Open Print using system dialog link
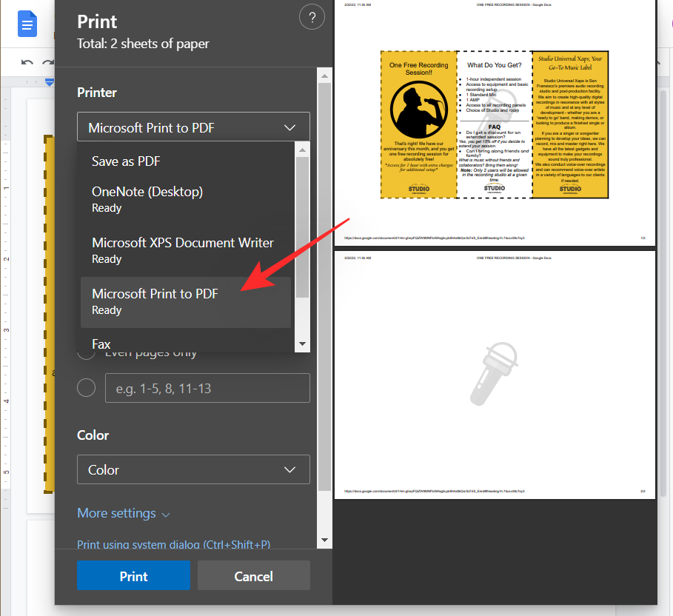673x616 pixels. 173,545
